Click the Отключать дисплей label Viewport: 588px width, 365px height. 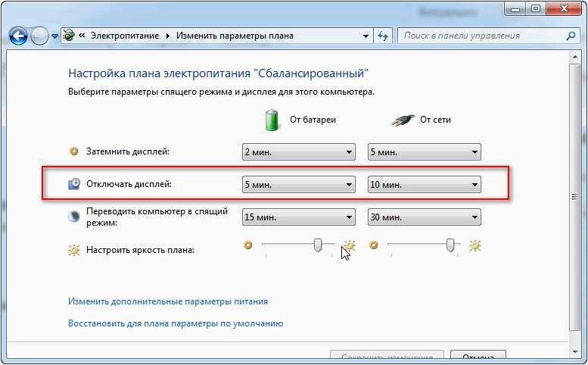pos(129,184)
